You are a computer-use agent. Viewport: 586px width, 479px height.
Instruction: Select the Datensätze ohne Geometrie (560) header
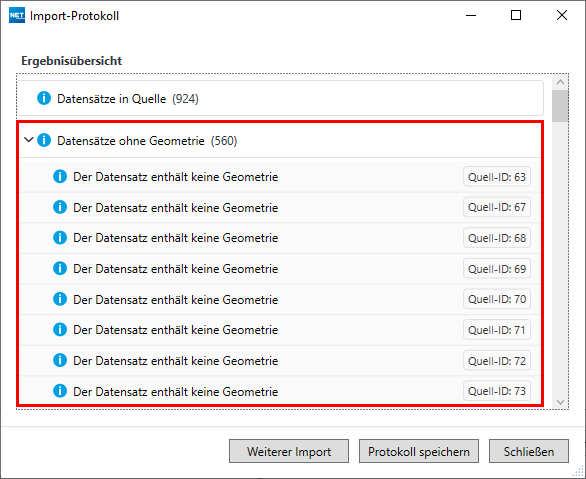[x=280, y=140]
